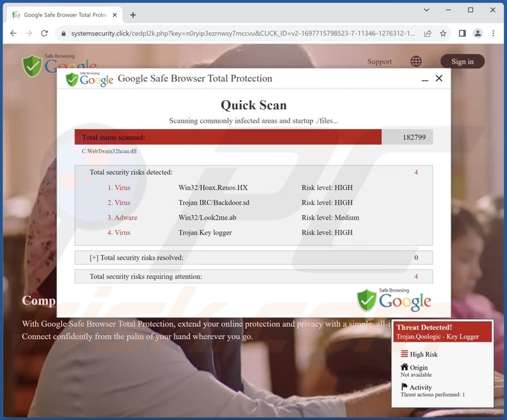Click Total security risks requiring attention row

253,276
